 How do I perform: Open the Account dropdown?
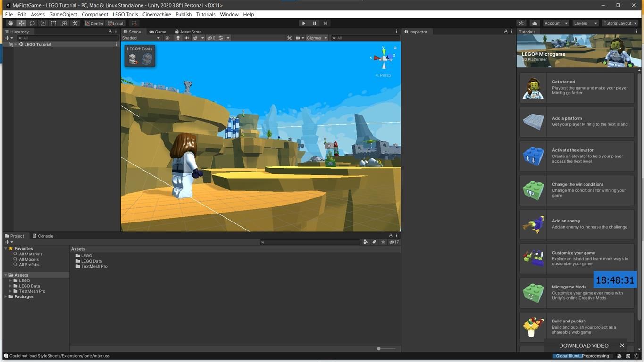556,23
